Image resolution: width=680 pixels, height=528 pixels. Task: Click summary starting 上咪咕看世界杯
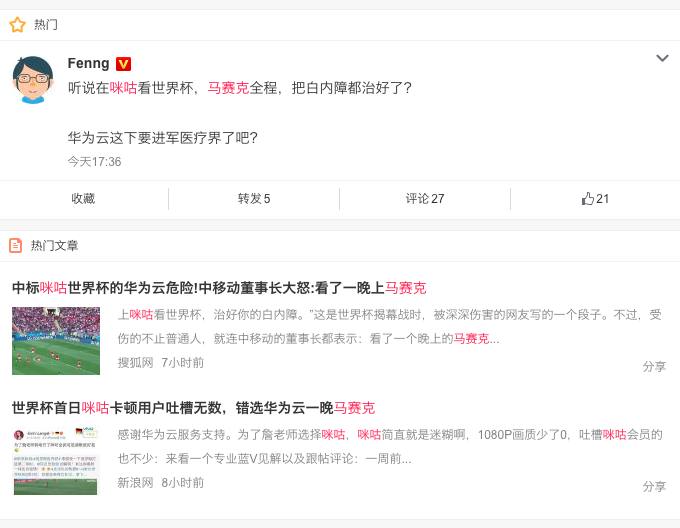point(390,326)
